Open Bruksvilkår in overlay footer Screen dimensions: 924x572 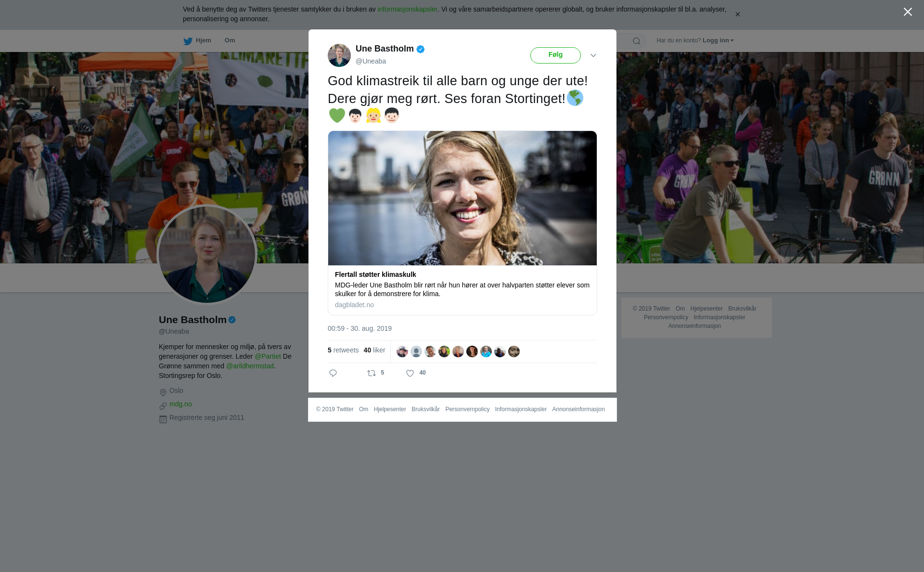(x=425, y=409)
